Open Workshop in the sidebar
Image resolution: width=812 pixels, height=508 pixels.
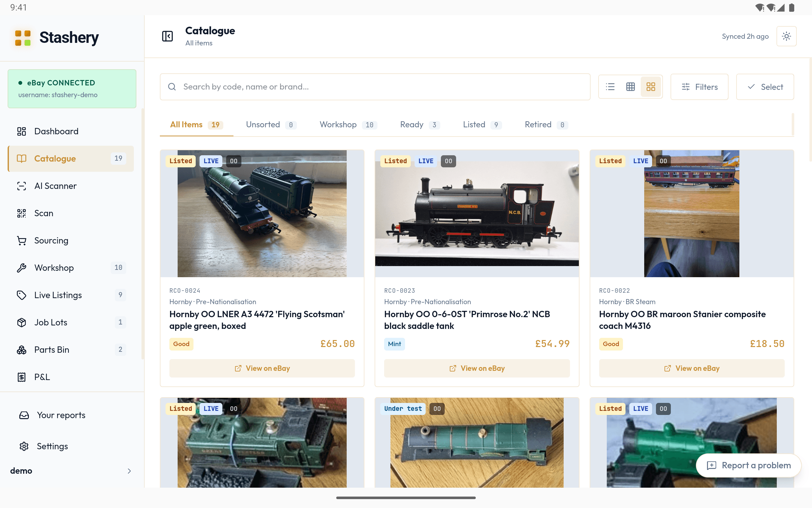click(71, 268)
